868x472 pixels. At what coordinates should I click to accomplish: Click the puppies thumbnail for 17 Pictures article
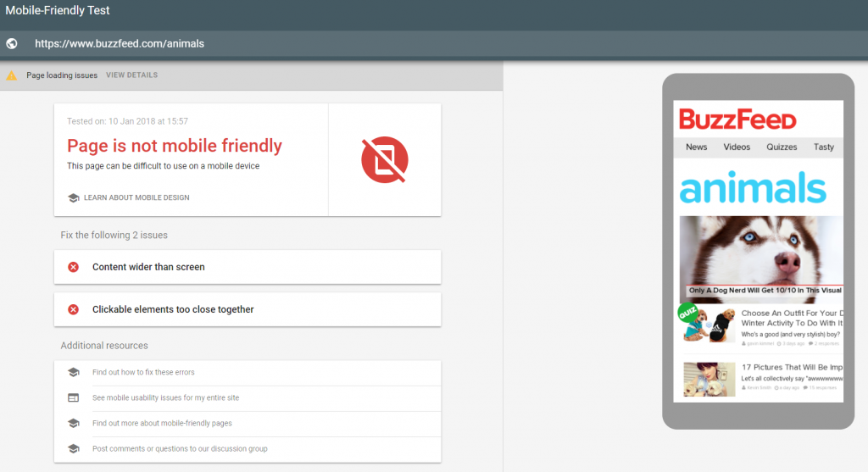709,380
